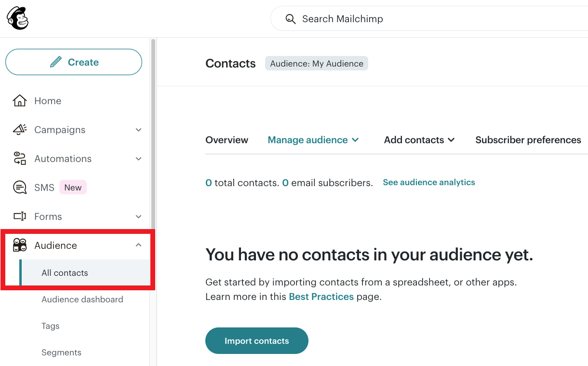Click the search magnifier icon
This screenshot has width=588, height=366.
click(290, 19)
